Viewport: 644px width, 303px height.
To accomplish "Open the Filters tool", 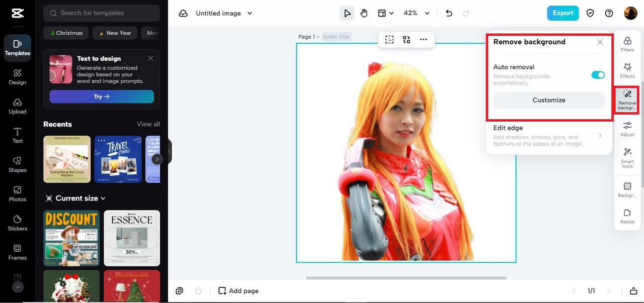I will [627, 44].
